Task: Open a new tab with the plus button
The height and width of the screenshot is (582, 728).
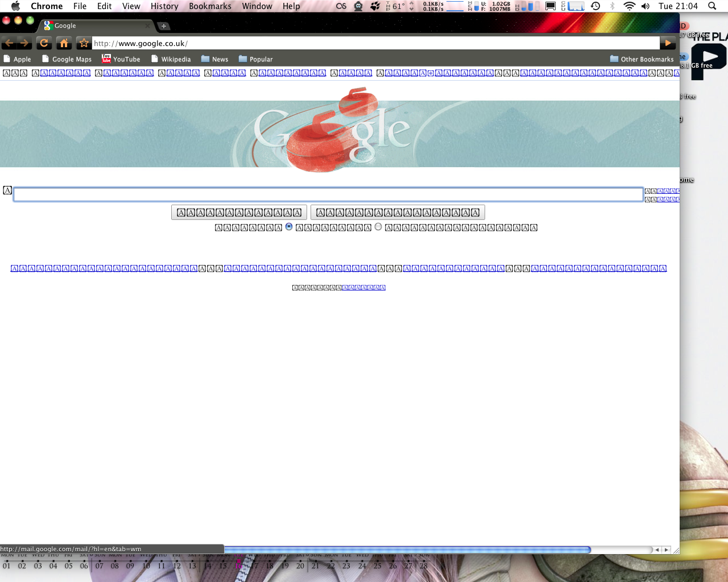Action: tap(163, 26)
